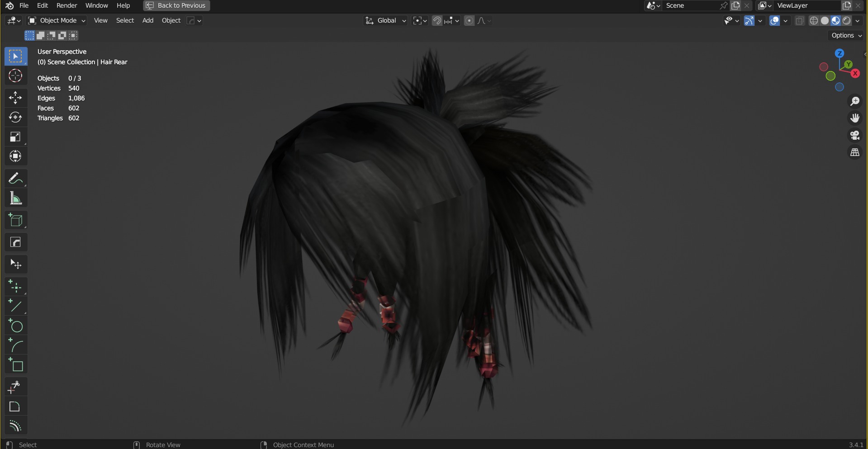Switch perspective/orthographic grid icon
This screenshot has height=449, width=868.
(x=854, y=153)
